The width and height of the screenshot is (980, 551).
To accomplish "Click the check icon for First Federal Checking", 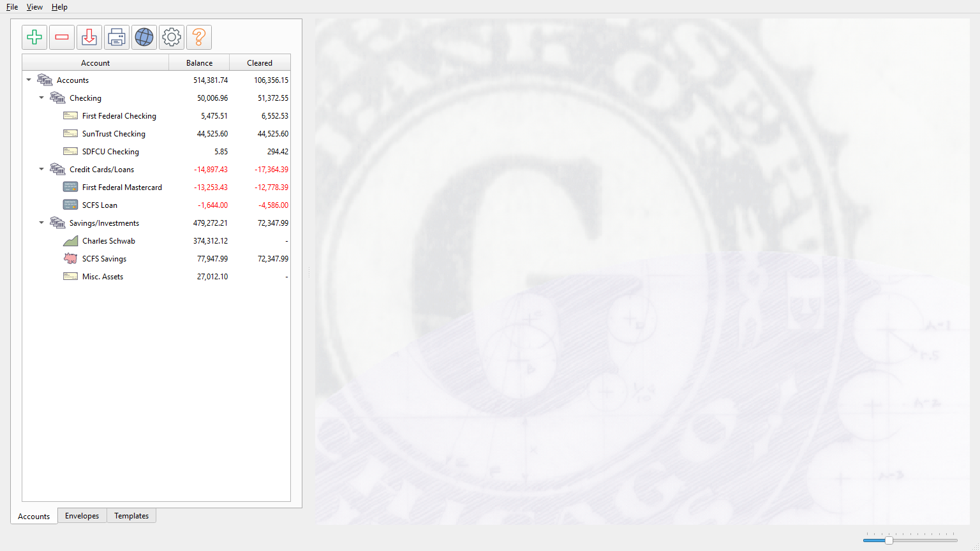I will pos(70,115).
